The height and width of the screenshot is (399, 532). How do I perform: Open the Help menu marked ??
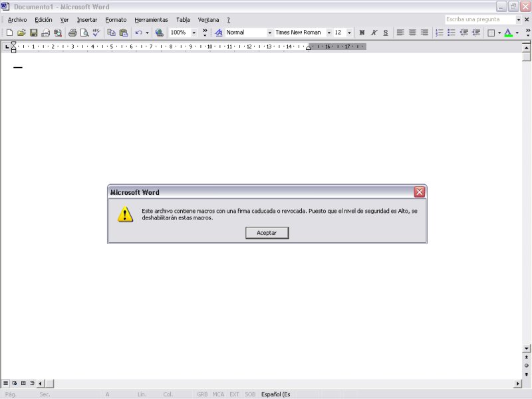click(228, 20)
